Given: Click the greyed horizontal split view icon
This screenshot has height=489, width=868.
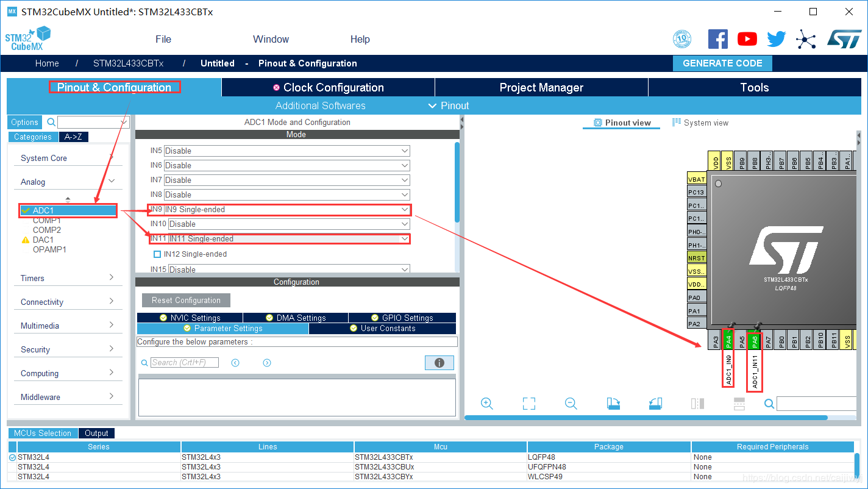Looking at the screenshot, I should pyautogui.click(x=739, y=404).
